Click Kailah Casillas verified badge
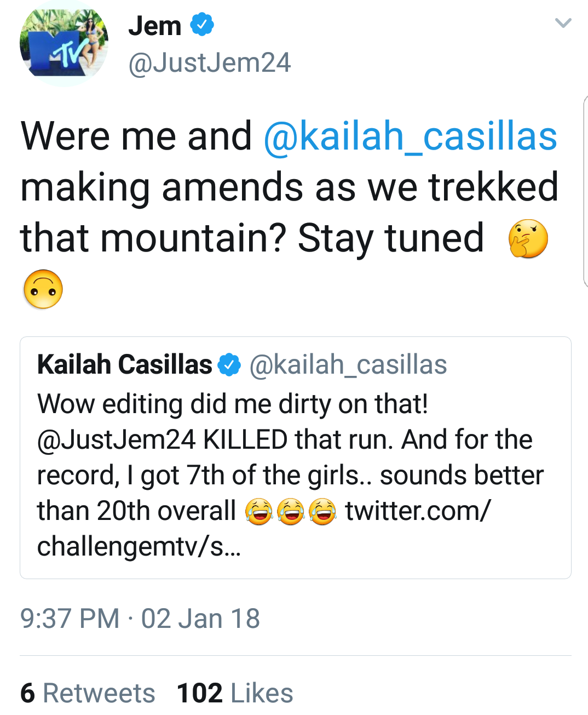588x715 pixels. [229, 365]
